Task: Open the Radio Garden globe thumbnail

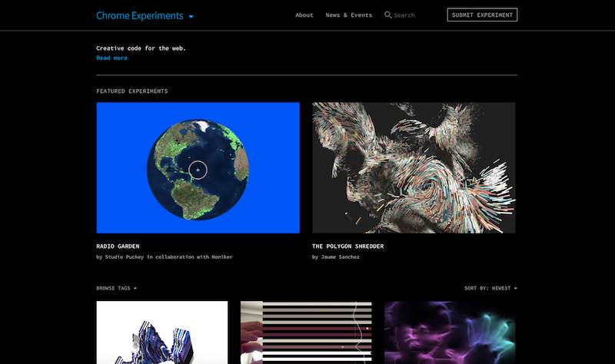Action: pyautogui.click(x=198, y=167)
